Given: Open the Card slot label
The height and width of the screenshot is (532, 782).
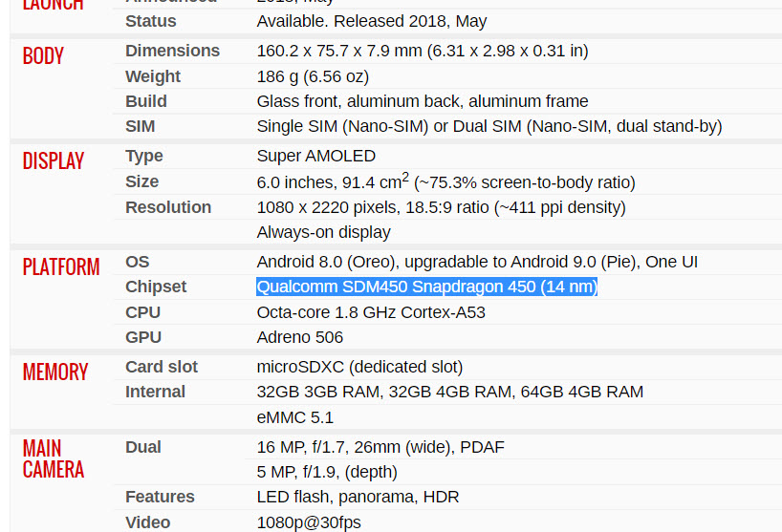Looking at the screenshot, I should [162, 367].
